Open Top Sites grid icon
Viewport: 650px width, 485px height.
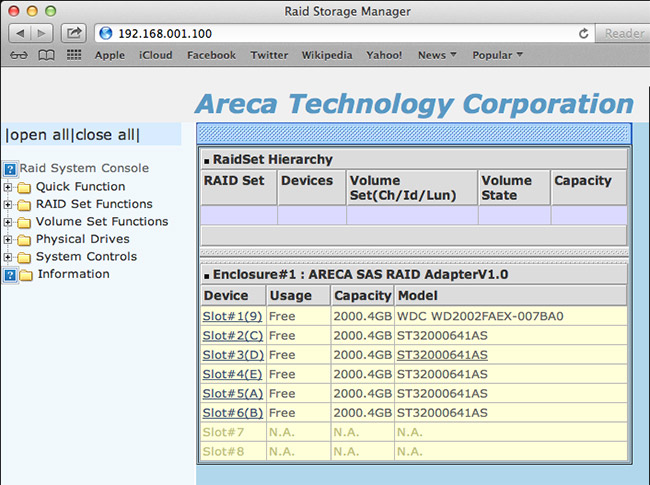pyautogui.click(x=74, y=55)
